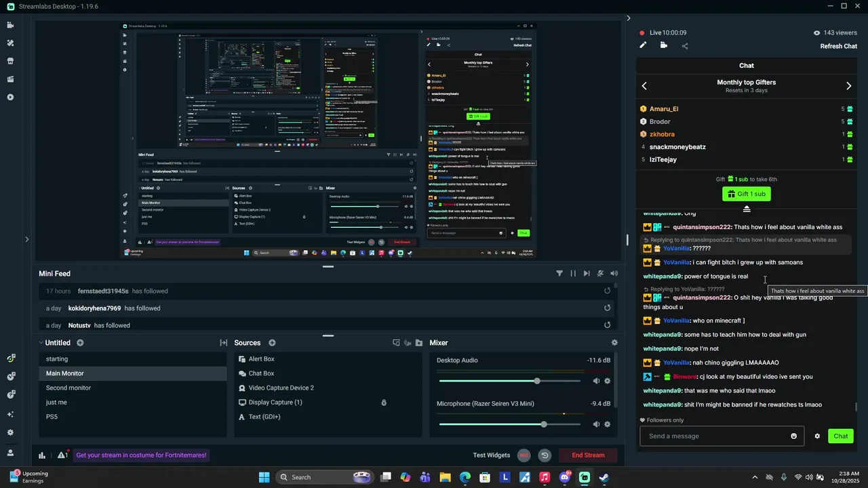Click Gift 1 sub button
The width and height of the screenshot is (868, 488).
(746, 194)
